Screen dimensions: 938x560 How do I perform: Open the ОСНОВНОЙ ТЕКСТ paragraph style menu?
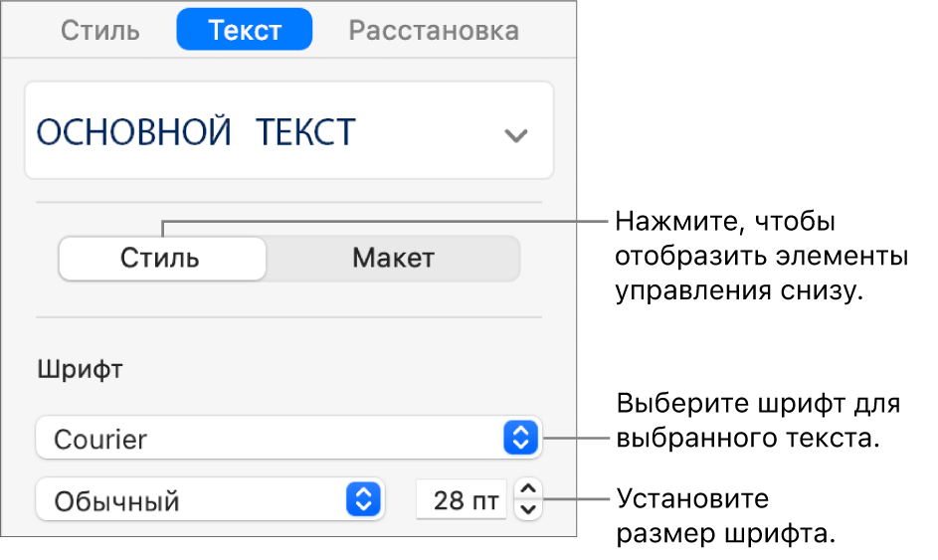coord(288,130)
